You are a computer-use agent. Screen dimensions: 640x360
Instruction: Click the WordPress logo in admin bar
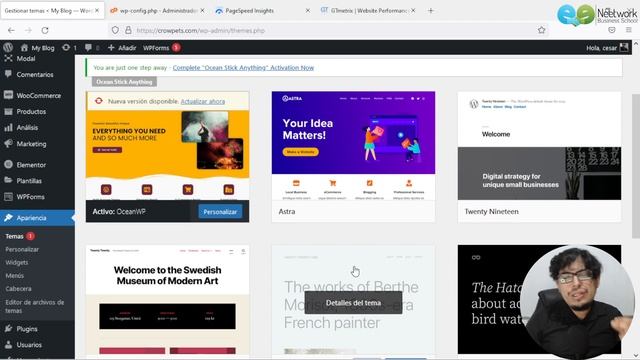pos(8,47)
